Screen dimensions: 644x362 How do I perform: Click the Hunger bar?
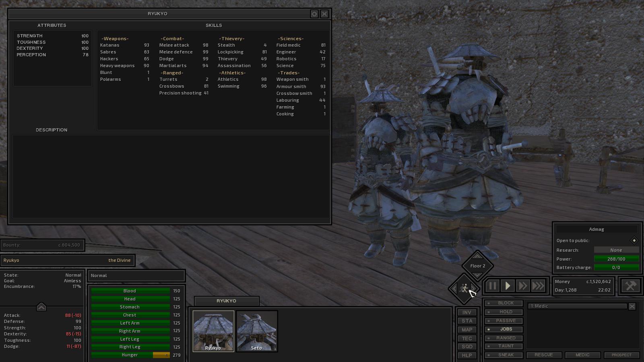pyautogui.click(x=130, y=355)
